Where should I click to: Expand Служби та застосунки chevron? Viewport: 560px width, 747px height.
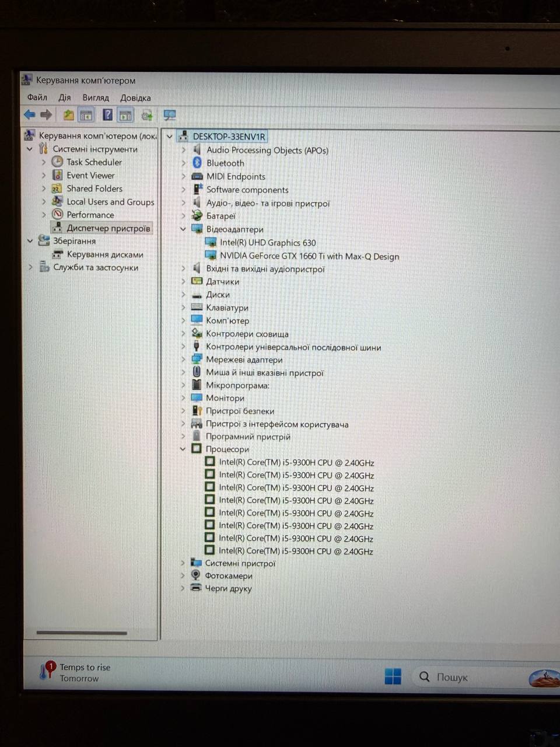click(x=30, y=267)
